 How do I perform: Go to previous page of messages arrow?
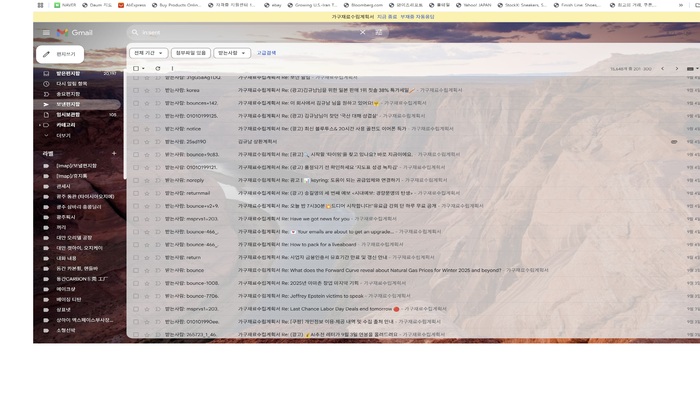[x=663, y=69]
